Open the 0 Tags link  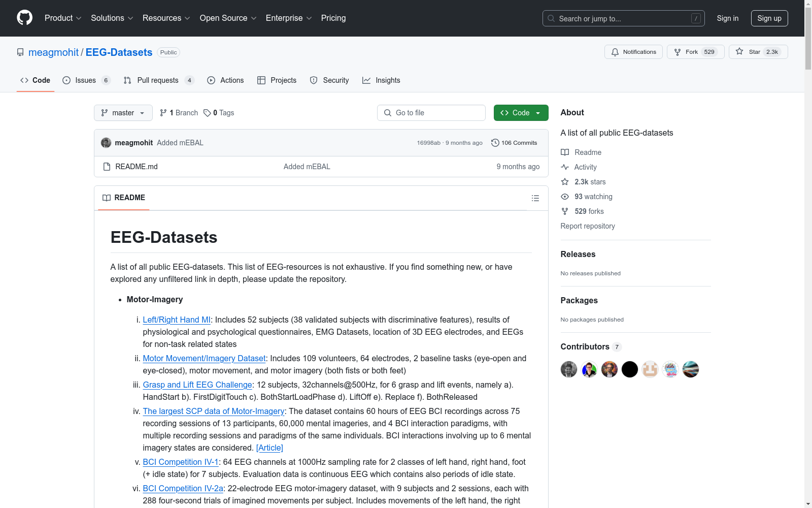(x=219, y=113)
